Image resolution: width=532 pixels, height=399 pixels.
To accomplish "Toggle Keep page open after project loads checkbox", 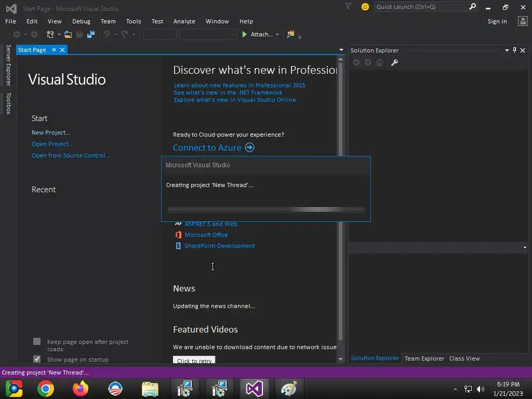I will [x=37, y=341].
